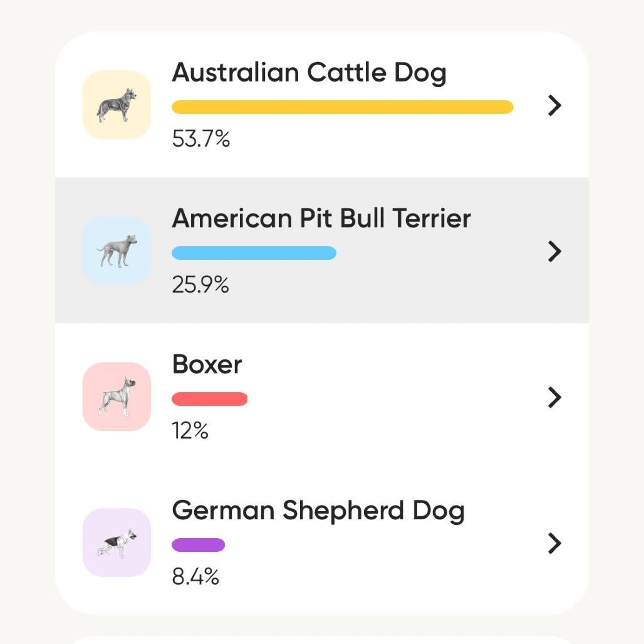The width and height of the screenshot is (644, 644).
Task: Tap the 12% percentage label
Action: [x=190, y=431]
